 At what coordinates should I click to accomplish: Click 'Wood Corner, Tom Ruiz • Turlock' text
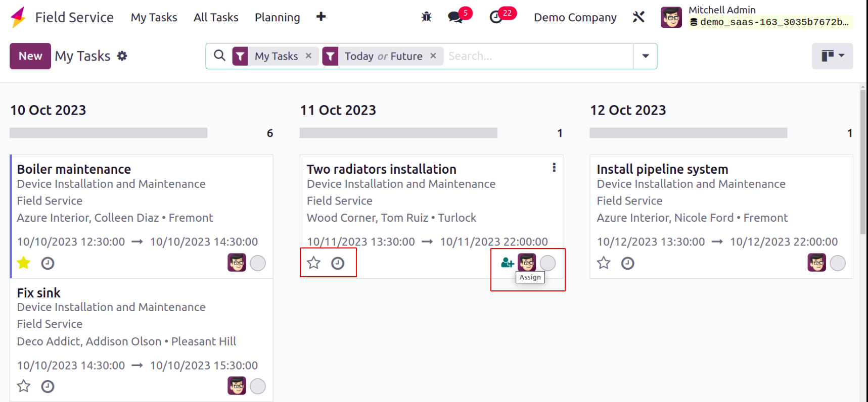point(391,218)
